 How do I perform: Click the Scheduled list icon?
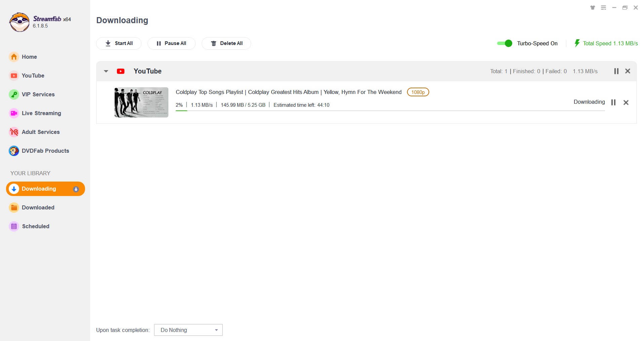click(14, 226)
